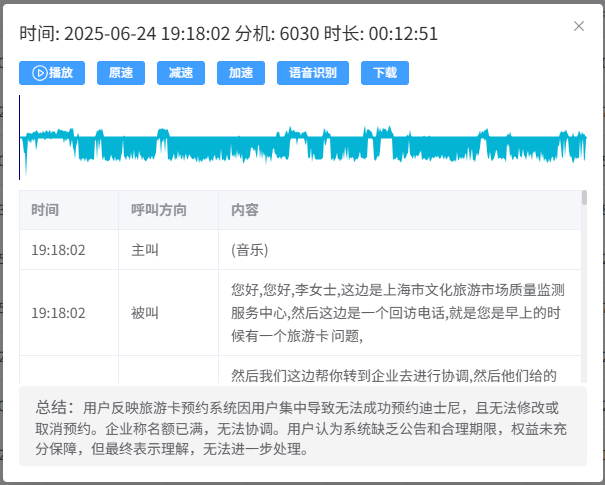Click 19:18:02 time in the 被叫 row

pos(58,313)
